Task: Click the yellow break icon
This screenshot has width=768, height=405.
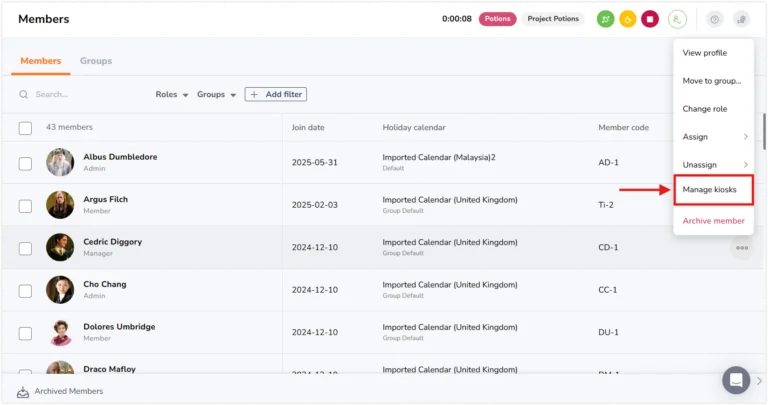Action: [x=627, y=19]
